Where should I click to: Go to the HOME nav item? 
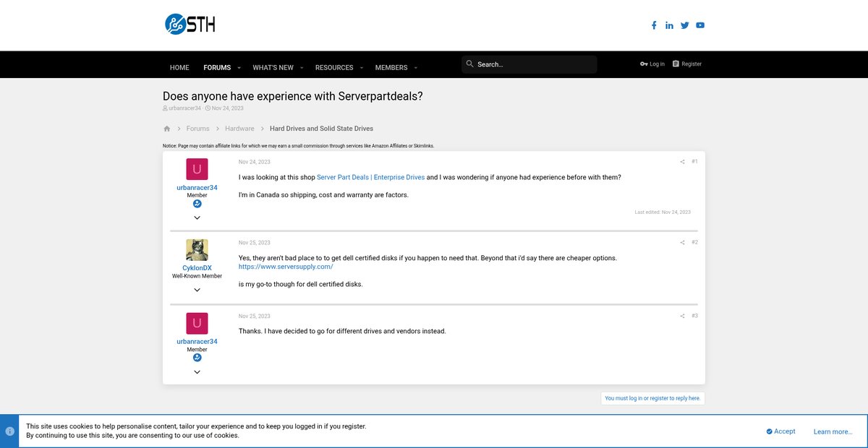click(179, 68)
